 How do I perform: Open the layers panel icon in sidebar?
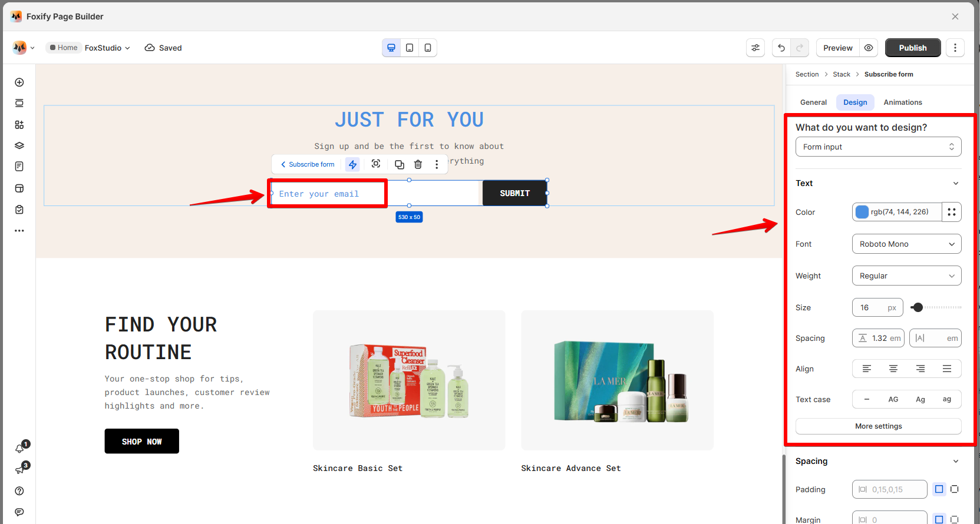pyautogui.click(x=19, y=145)
